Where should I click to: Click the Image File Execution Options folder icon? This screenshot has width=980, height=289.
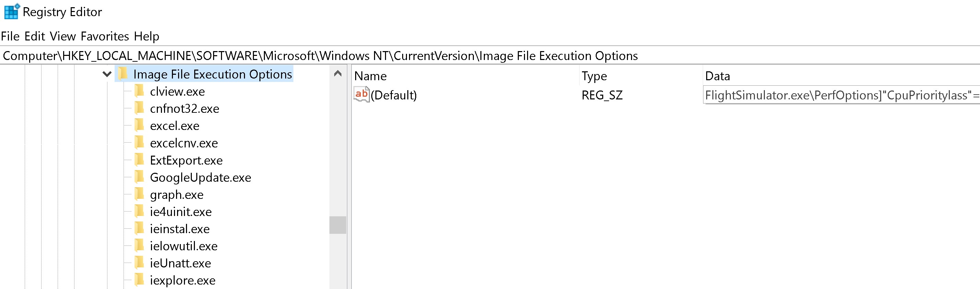122,73
